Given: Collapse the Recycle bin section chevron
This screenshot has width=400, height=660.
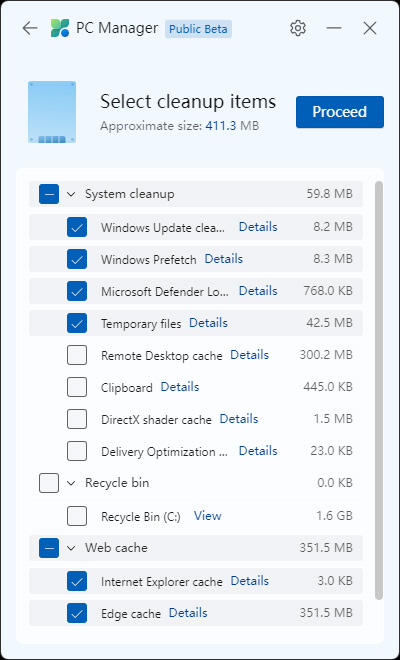Looking at the screenshot, I should pyautogui.click(x=71, y=483).
